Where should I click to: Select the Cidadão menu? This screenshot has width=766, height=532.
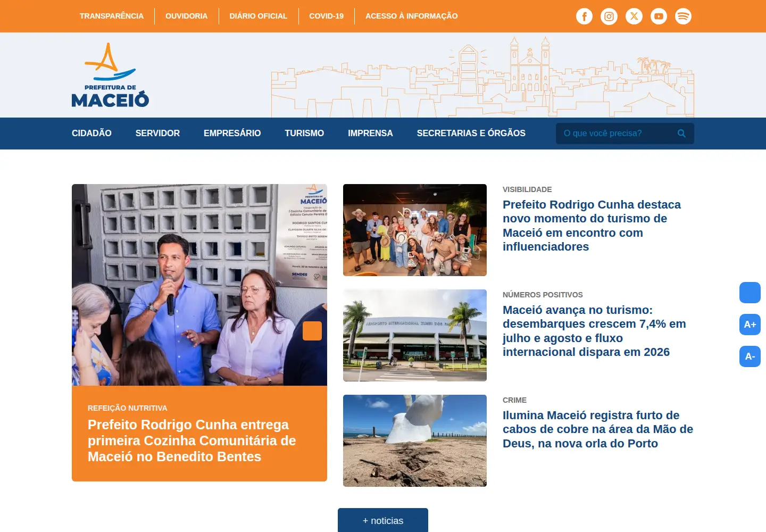pyautogui.click(x=91, y=134)
